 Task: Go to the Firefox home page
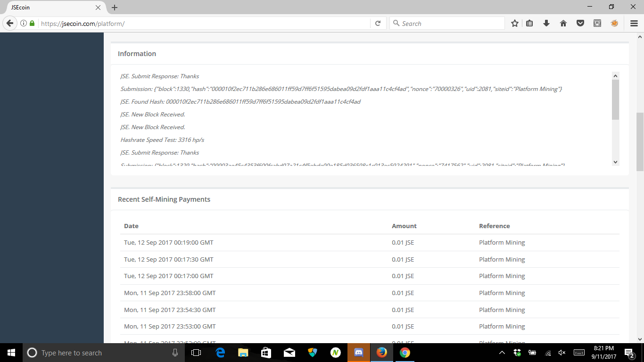[563, 23]
